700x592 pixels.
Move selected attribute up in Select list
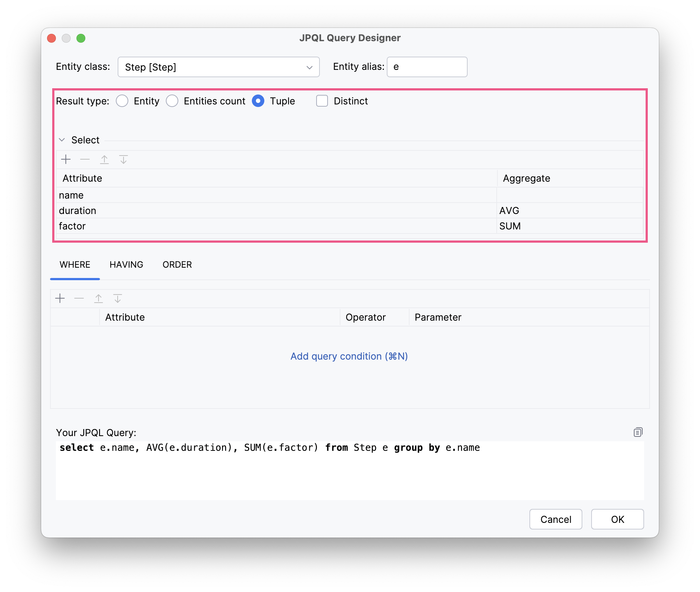(104, 159)
